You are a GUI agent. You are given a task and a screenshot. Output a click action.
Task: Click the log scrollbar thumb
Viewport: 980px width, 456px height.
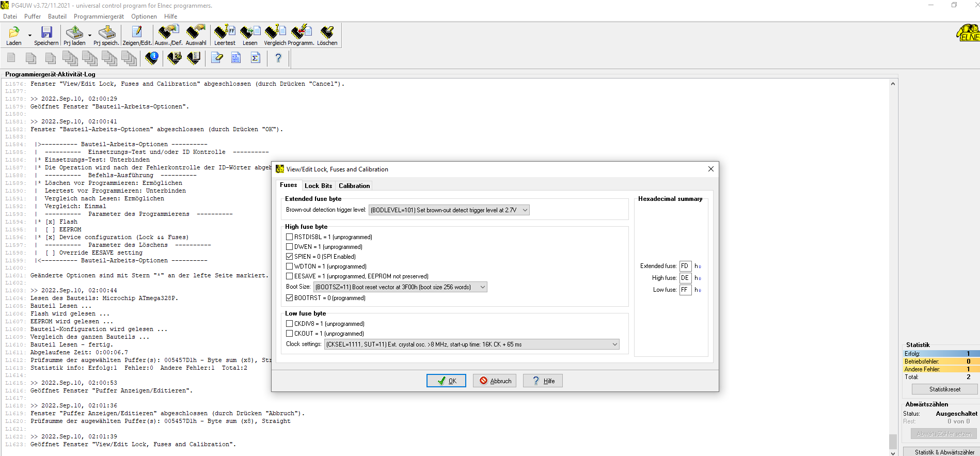893,442
